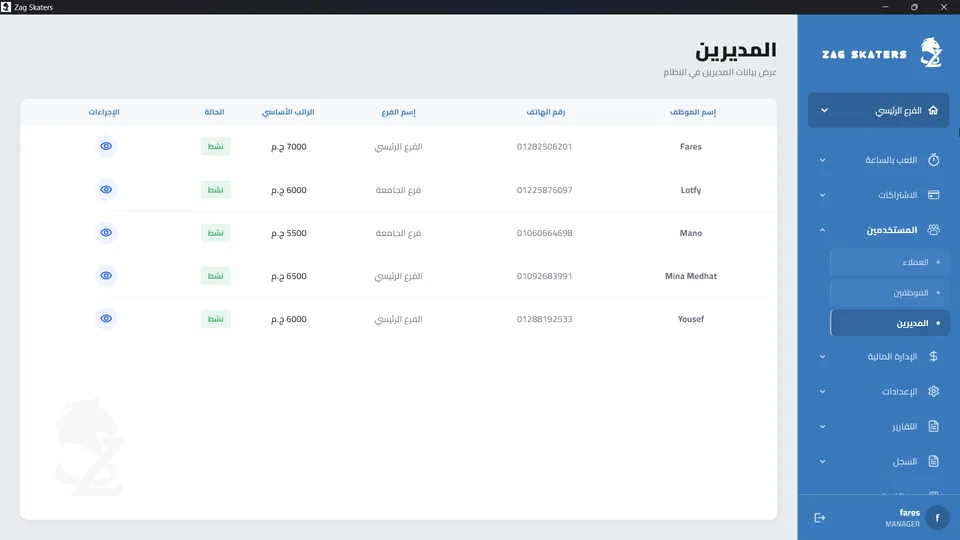Click the رقم الهاتف column header
This screenshot has height=540, width=960.
(x=546, y=112)
